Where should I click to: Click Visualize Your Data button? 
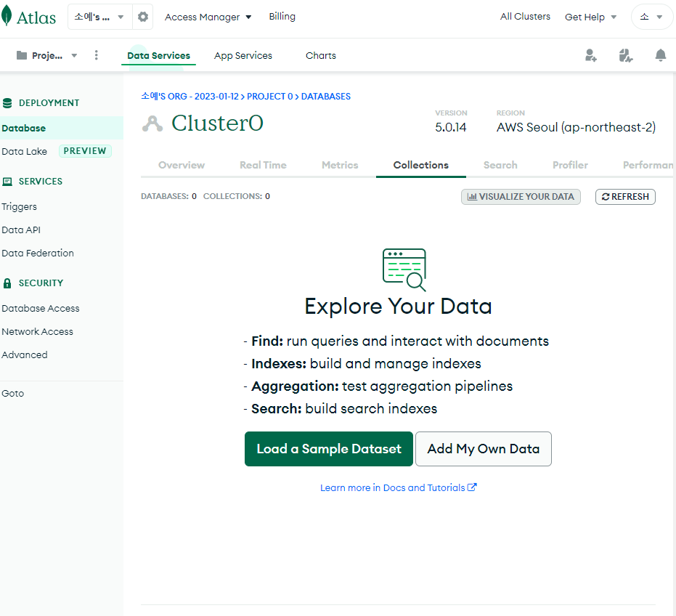521,197
